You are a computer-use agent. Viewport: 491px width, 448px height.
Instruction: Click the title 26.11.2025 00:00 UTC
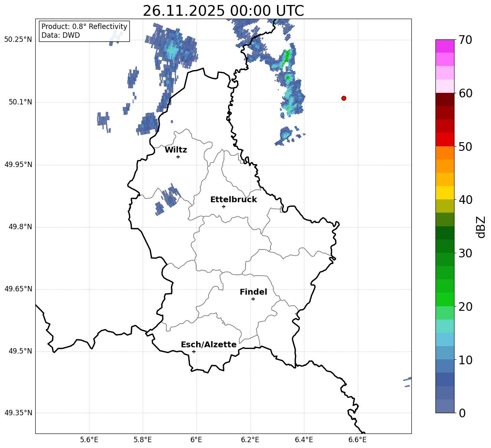tap(223, 11)
